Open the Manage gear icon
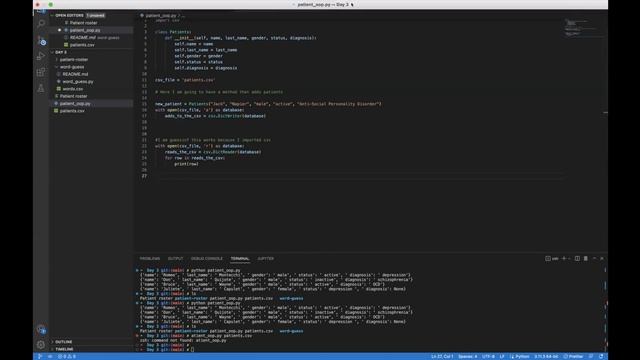The width and height of the screenshot is (640, 360). coord(41,345)
